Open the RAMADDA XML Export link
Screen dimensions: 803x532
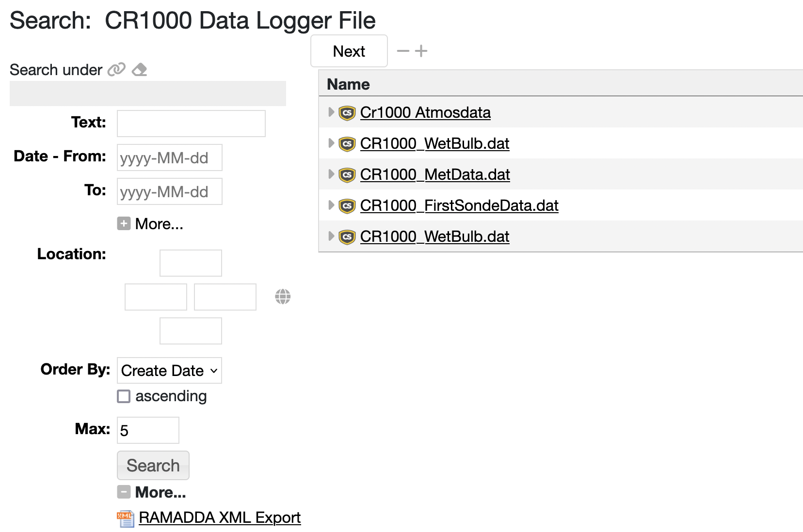(220, 517)
